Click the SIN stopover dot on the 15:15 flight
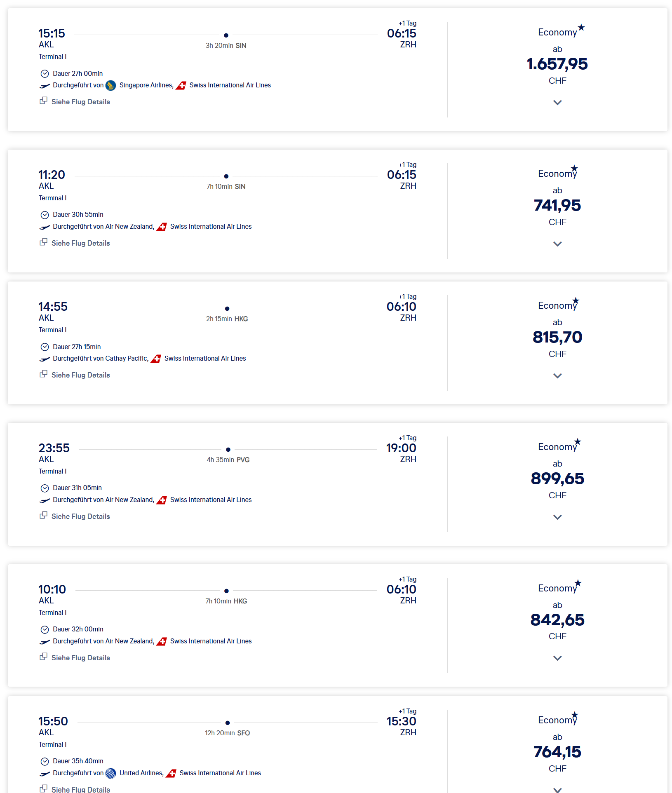The height and width of the screenshot is (793, 672). [x=226, y=35]
